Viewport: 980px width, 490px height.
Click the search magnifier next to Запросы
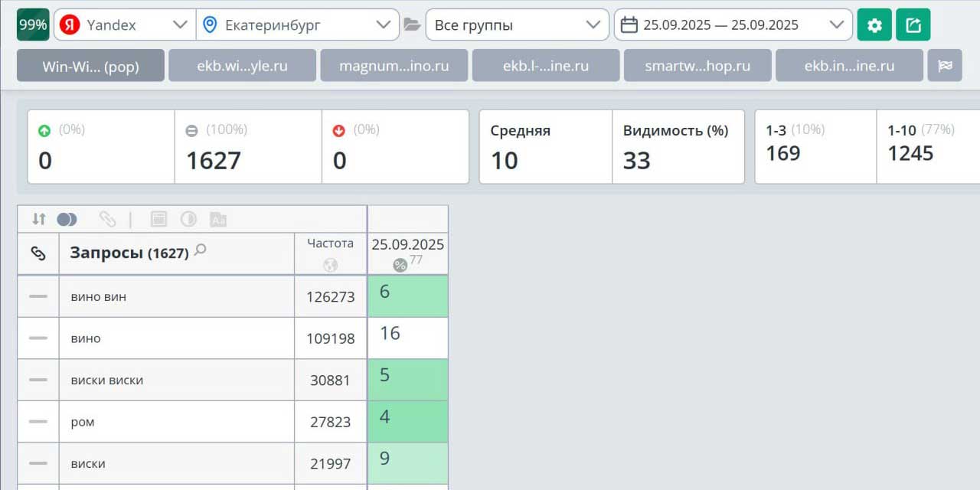coord(201,250)
